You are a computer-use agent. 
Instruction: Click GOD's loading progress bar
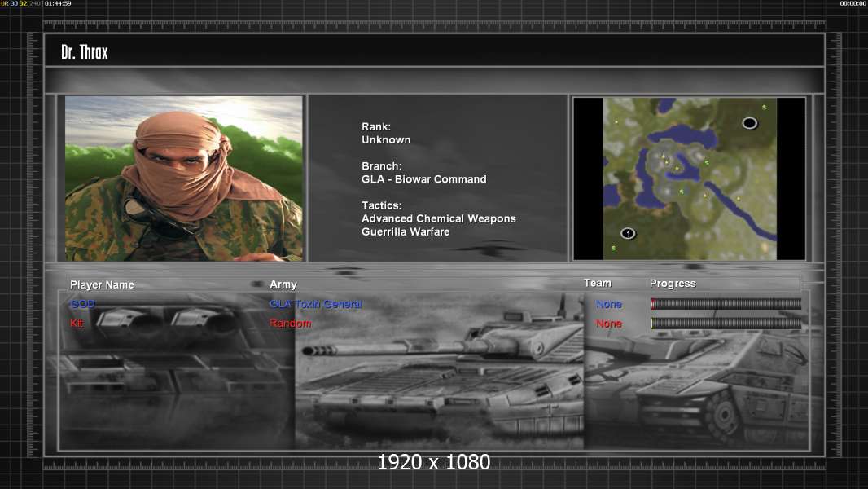click(726, 303)
